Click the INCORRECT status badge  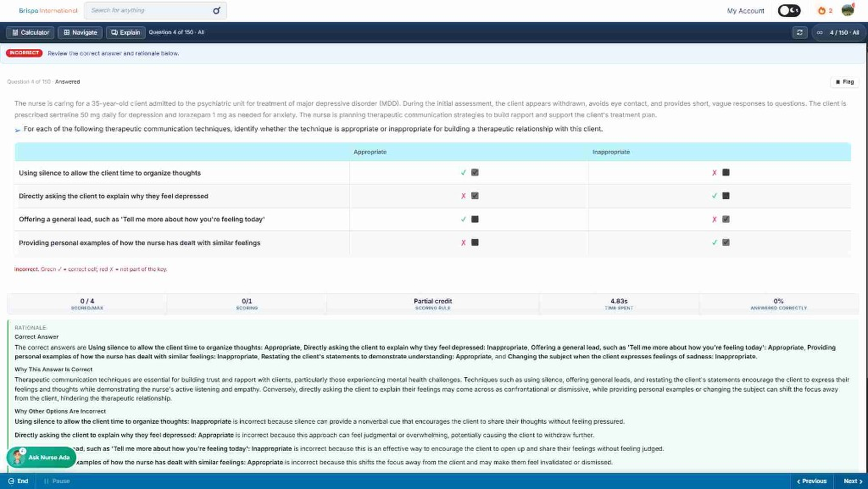click(x=24, y=53)
